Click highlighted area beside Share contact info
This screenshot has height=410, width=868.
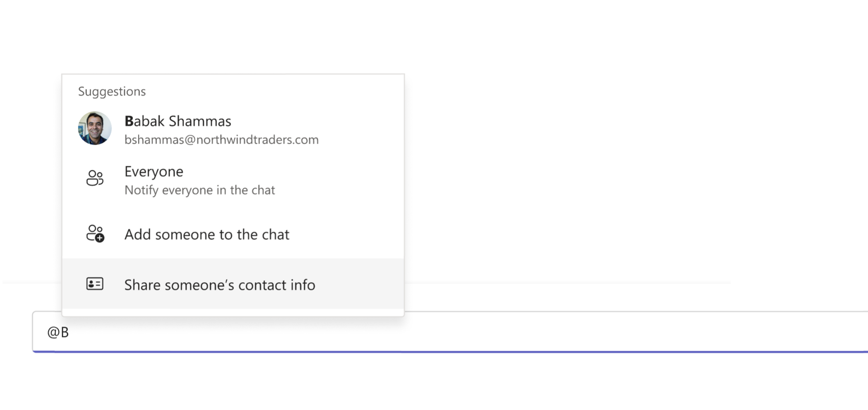coord(361,284)
